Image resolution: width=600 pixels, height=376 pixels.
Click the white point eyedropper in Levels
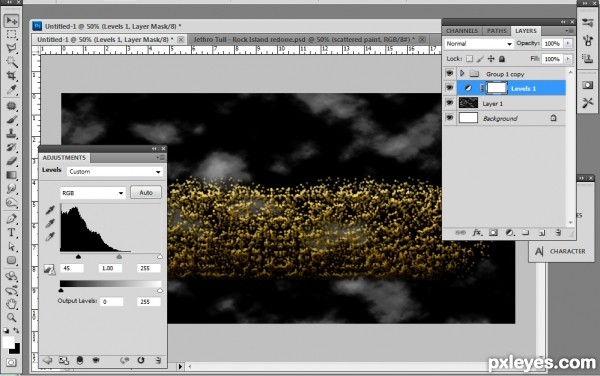pyautogui.click(x=50, y=237)
